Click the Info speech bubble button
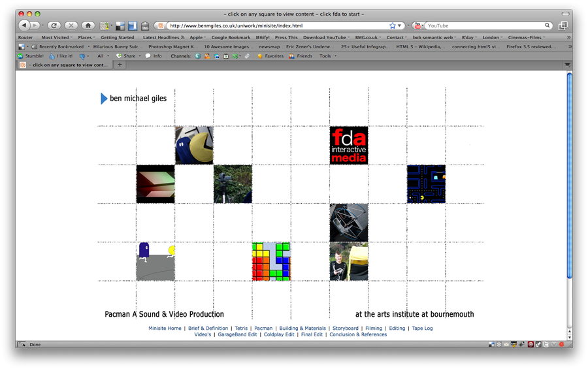The image size is (588, 369). [x=154, y=56]
